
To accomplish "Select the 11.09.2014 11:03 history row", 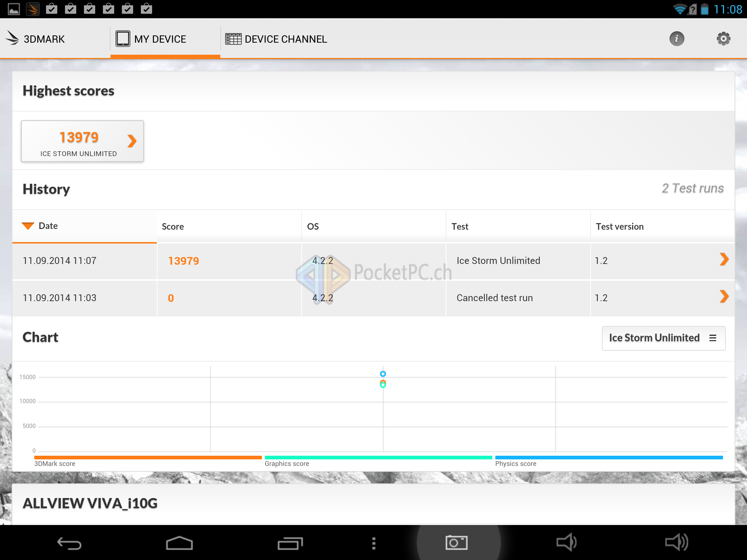I will point(373,298).
